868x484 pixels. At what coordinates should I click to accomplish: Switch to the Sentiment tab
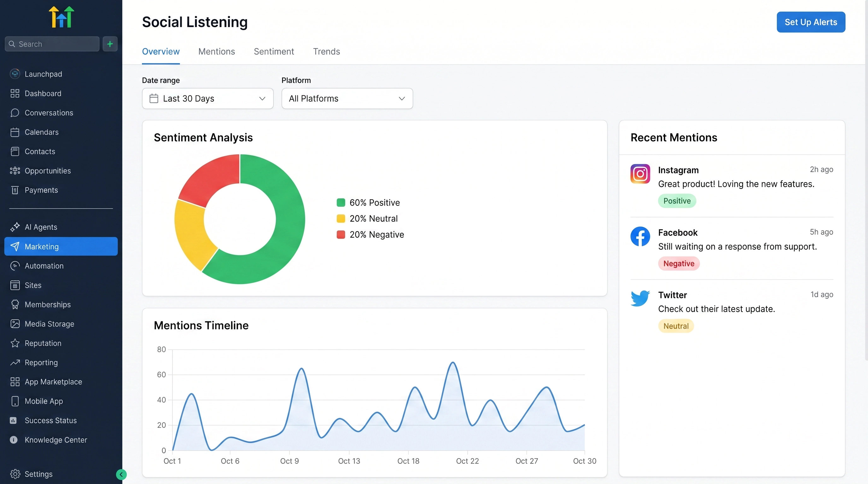click(x=273, y=51)
